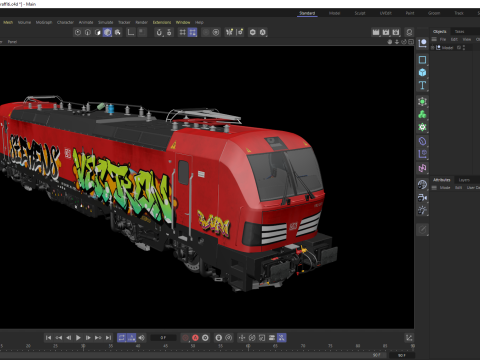480x360 pixels.
Task: Click the Render View clapperboard icon
Action: 376,32
